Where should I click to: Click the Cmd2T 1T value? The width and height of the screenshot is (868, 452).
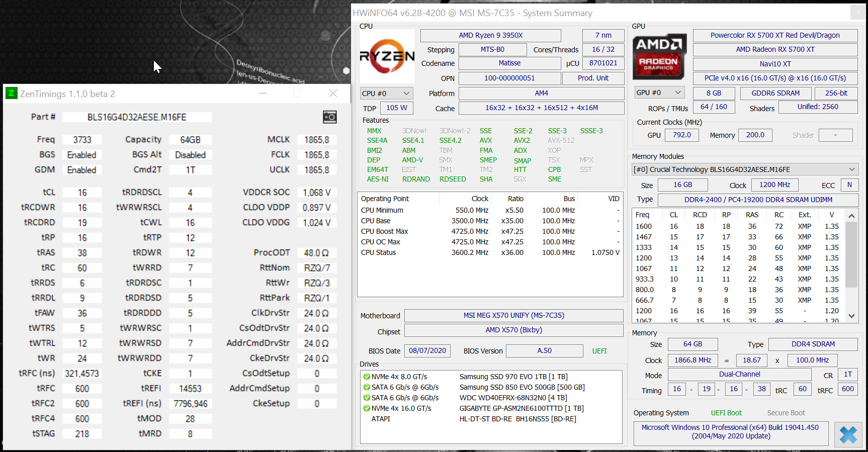click(x=190, y=170)
